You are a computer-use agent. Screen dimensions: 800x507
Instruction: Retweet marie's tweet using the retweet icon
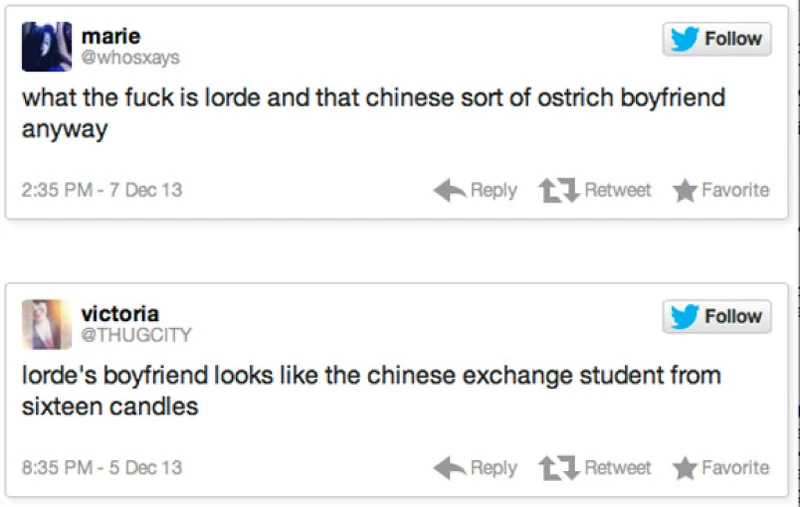(x=557, y=190)
